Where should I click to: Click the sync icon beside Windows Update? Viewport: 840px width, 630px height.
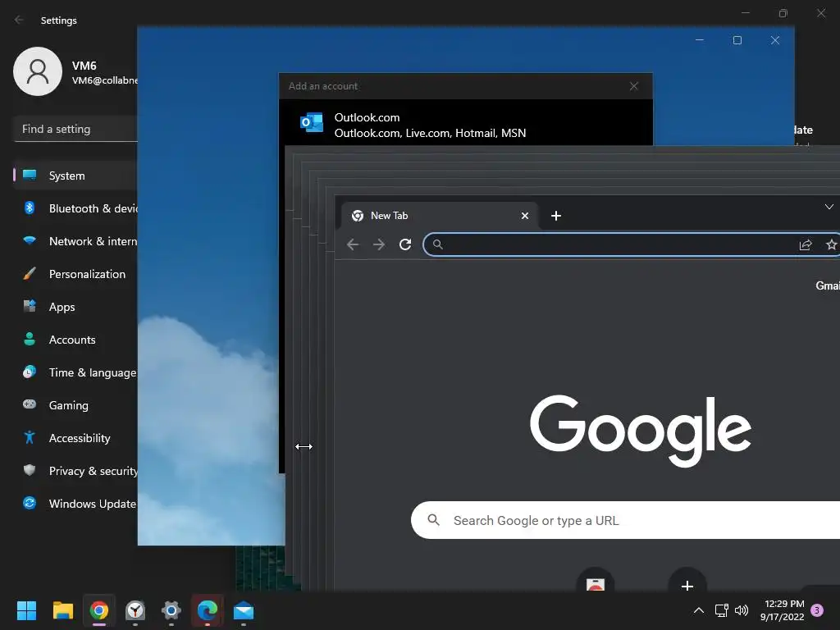tap(30, 503)
